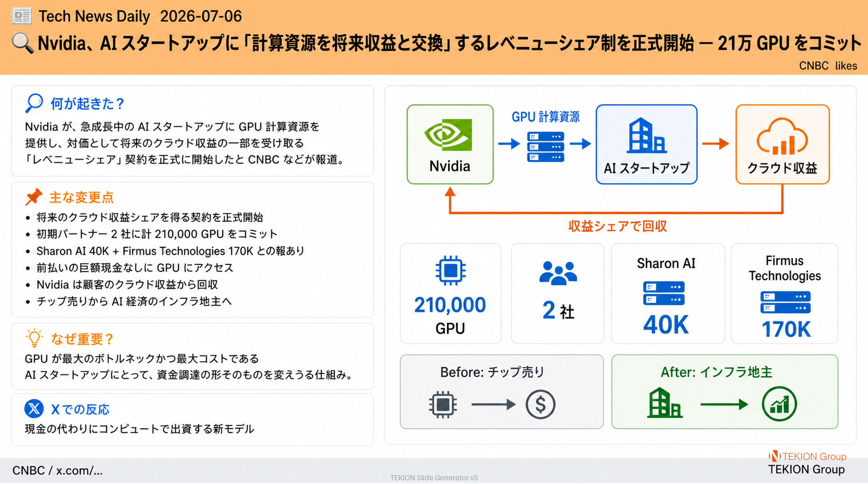The height and width of the screenshot is (484, 868).
Task: Click the Nvidia label in the green box
Action: [450, 166]
